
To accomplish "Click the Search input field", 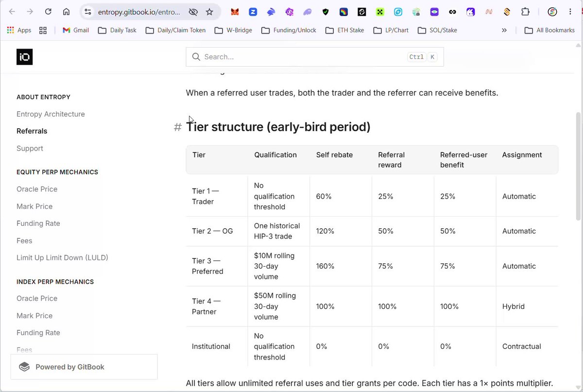I will click(315, 57).
